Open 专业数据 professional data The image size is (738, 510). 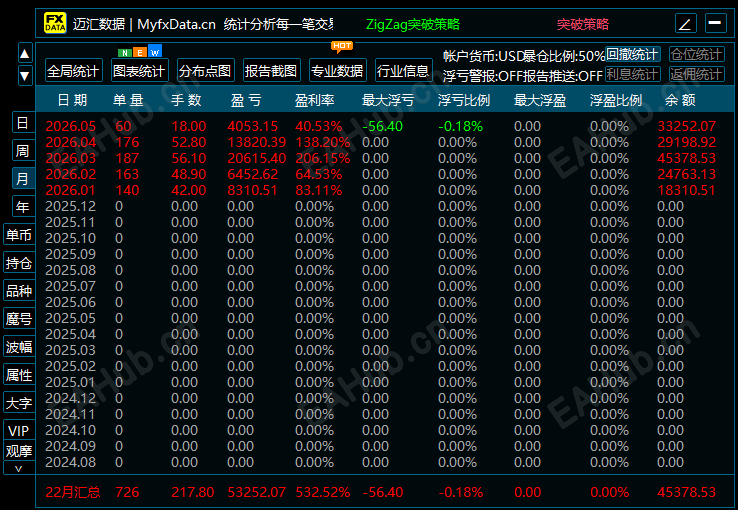tap(337, 71)
